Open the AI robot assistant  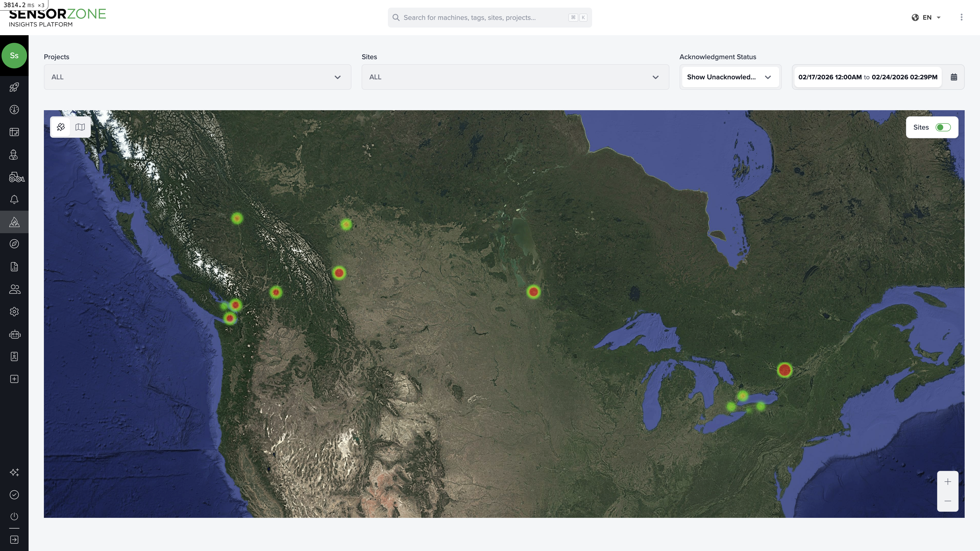tap(14, 334)
